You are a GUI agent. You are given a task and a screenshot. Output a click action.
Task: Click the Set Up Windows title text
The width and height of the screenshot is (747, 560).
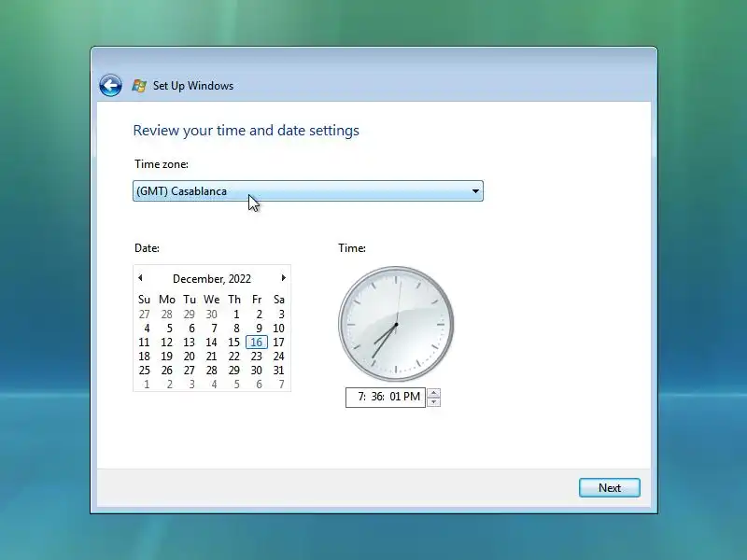pos(193,86)
